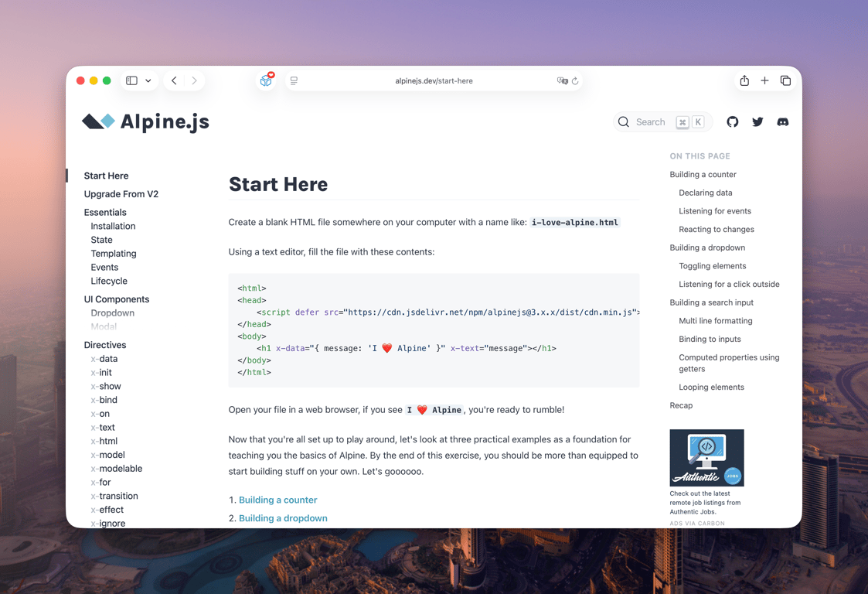
Task: Jump to Declaring data section
Action: coord(705,193)
